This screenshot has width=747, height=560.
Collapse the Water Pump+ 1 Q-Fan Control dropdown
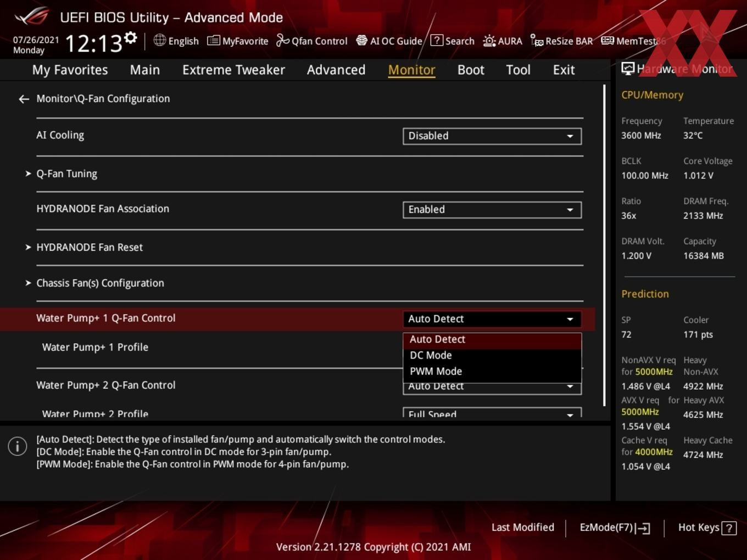[492, 319]
